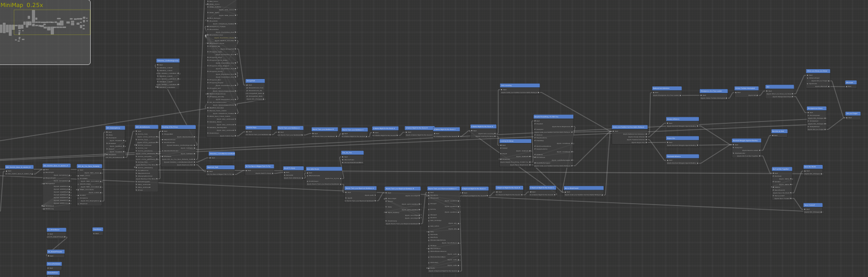
Task: Select 'A Better Night for the Souls A' node
Action: point(385,128)
